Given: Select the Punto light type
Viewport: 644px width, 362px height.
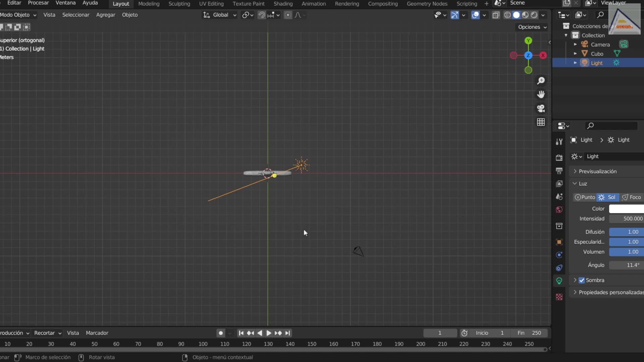Looking at the screenshot, I should click(585, 197).
